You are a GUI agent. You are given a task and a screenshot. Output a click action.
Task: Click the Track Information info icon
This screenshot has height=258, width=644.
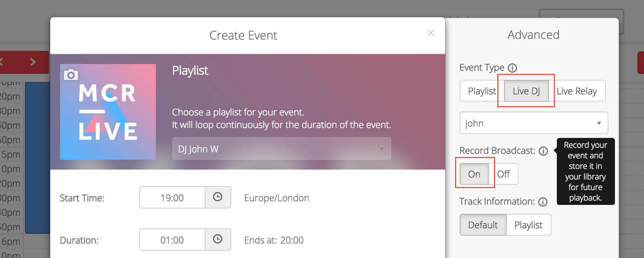[543, 202]
